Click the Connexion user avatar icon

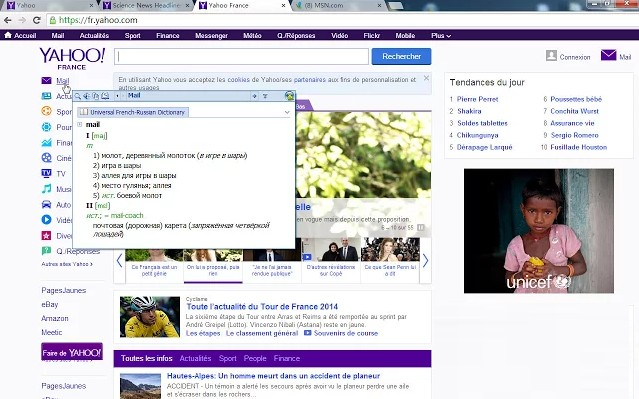click(551, 56)
